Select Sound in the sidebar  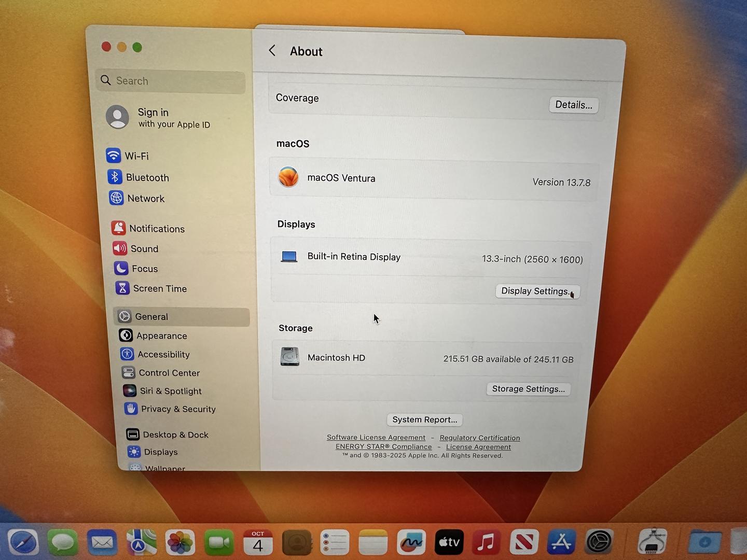pyautogui.click(x=144, y=249)
